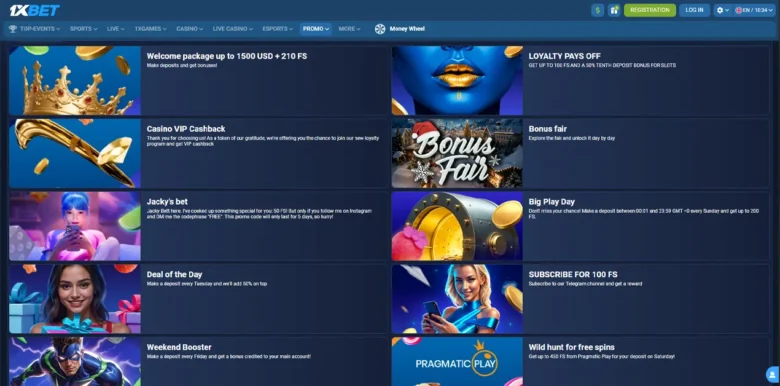This screenshot has height=386, width=780.
Task: Click 'Make deposits and get bonuses!' text
Action: 182,65
